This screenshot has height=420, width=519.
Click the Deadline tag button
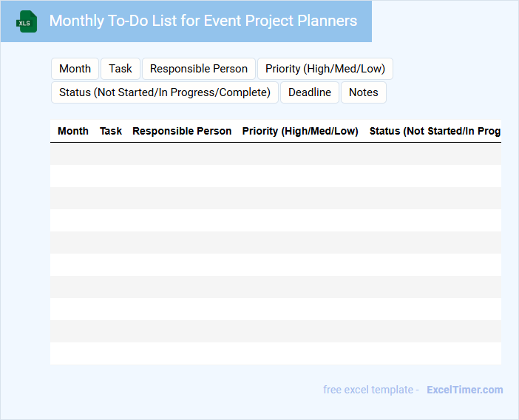pyautogui.click(x=310, y=92)
